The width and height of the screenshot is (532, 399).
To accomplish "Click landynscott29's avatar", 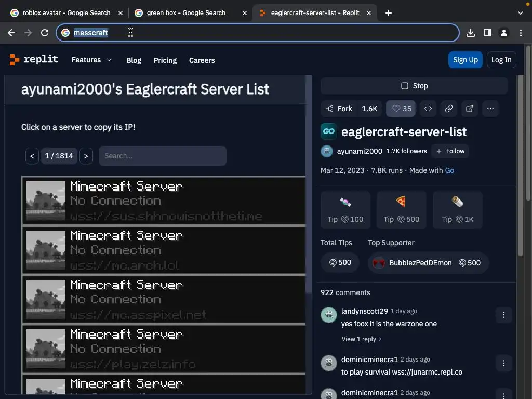I will click(x=329, y=315).
